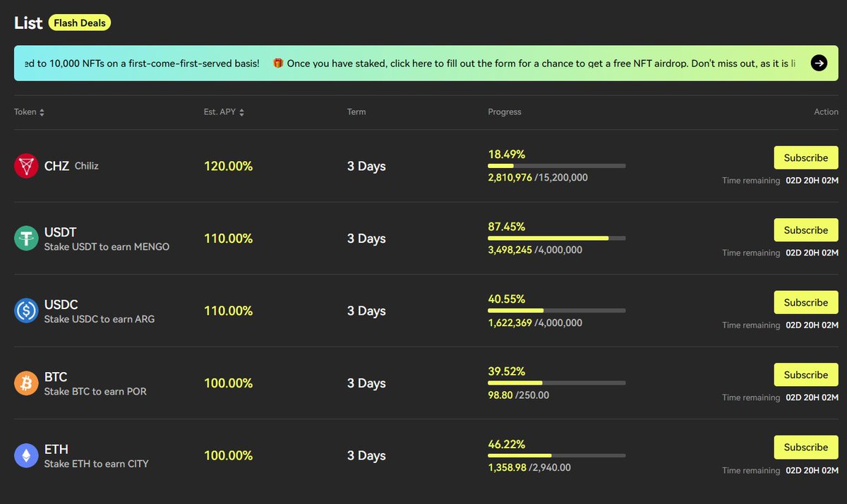The height and width of the screenshot is (504, 847).
Task: Click the 46.22% progress figure
Action: [x=507, y=443]
